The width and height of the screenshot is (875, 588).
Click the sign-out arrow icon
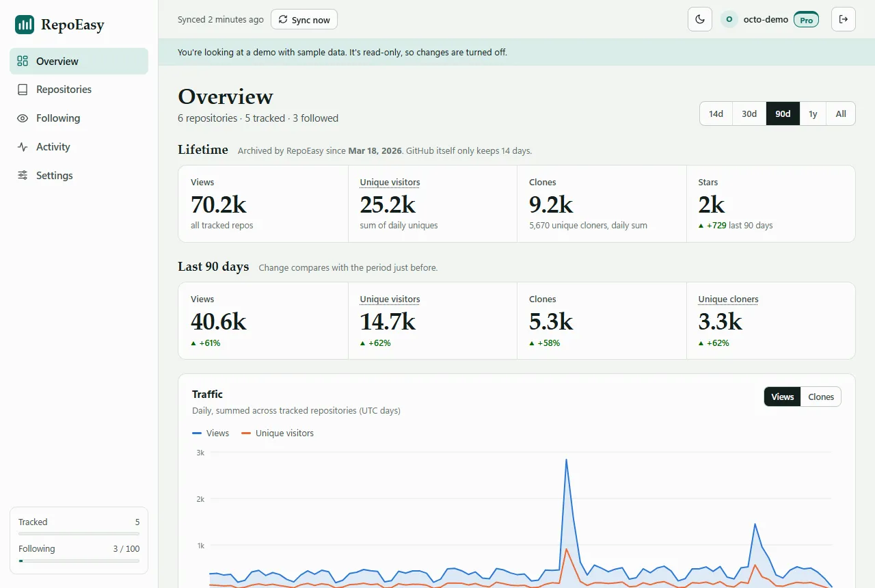[844, 20]
